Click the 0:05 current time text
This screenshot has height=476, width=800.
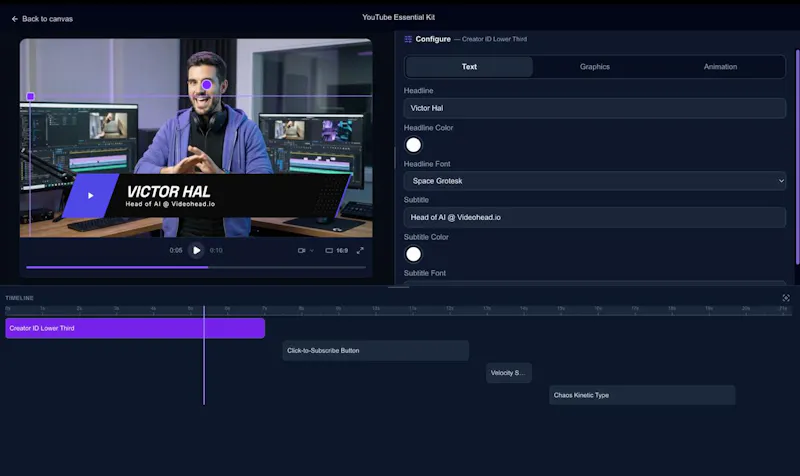coord(176,250)
